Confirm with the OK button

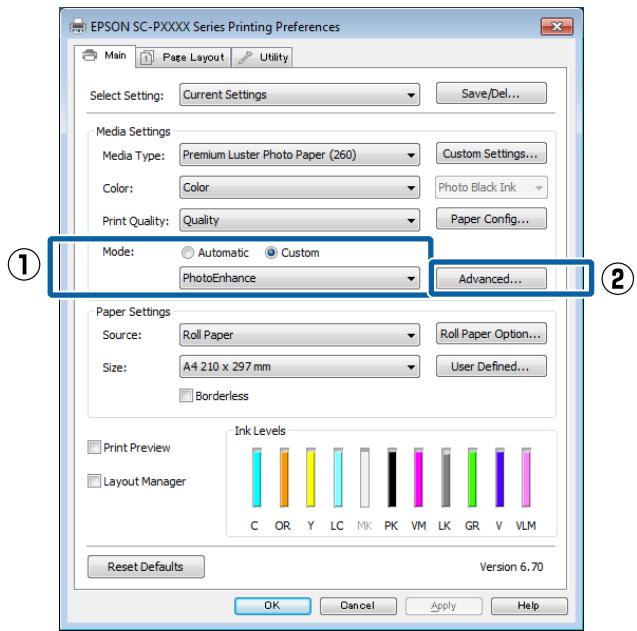tap(273, 605)
